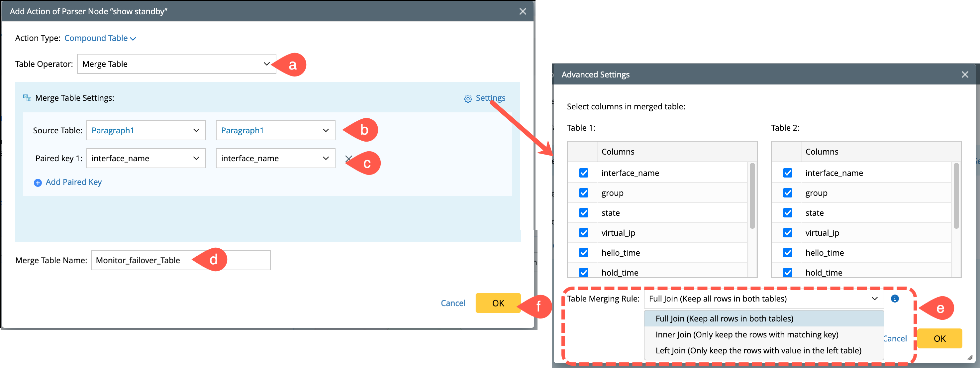This screenshot has width=980, height=375.
Task: Click Cancel in Add Action dialog
Action: pos(453,303)
